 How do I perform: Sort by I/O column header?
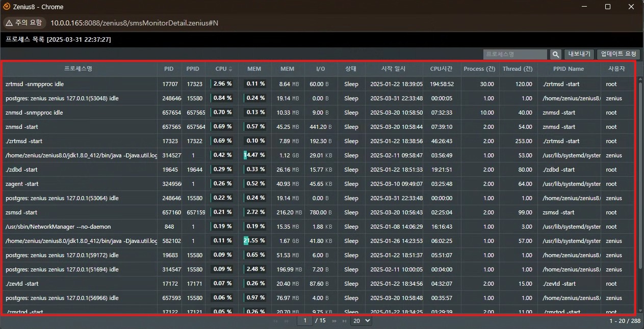point(321,69)
